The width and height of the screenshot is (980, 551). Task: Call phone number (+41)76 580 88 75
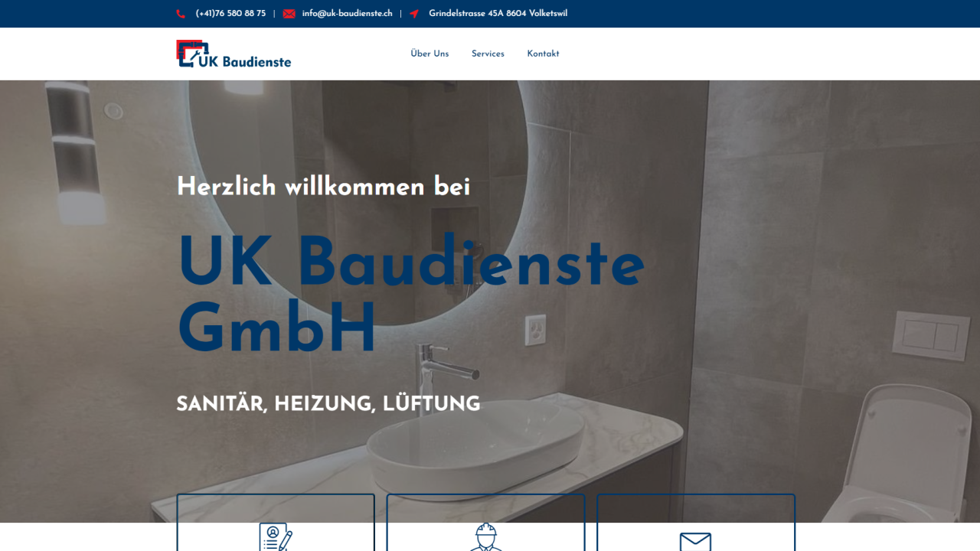(230, 14)
